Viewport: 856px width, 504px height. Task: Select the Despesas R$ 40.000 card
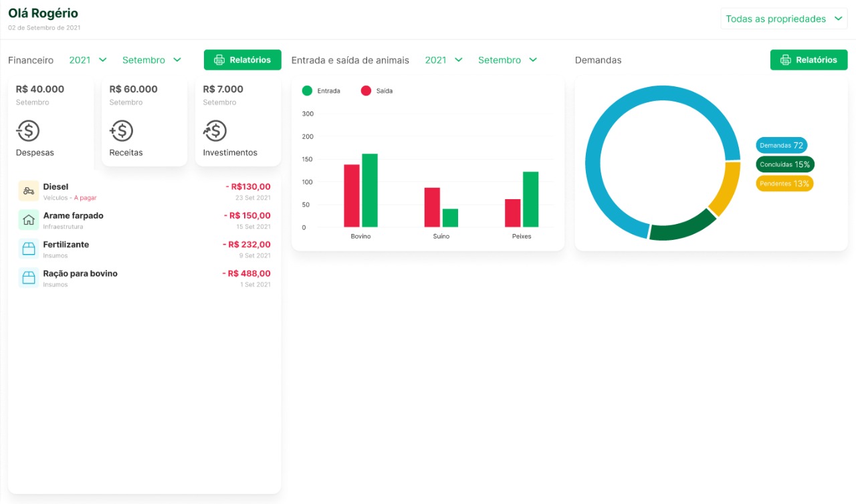51,122
